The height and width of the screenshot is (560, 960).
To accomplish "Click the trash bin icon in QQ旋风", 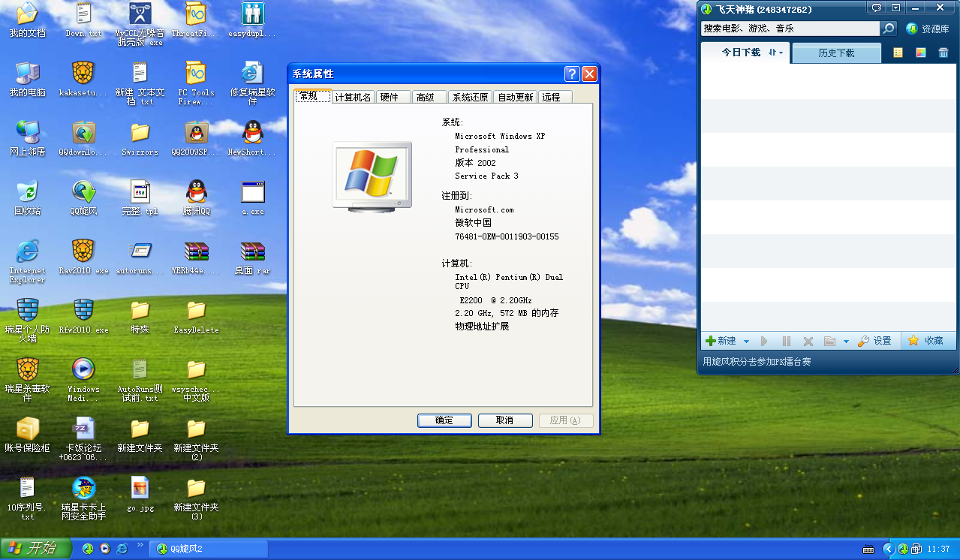I will (943, 53).
